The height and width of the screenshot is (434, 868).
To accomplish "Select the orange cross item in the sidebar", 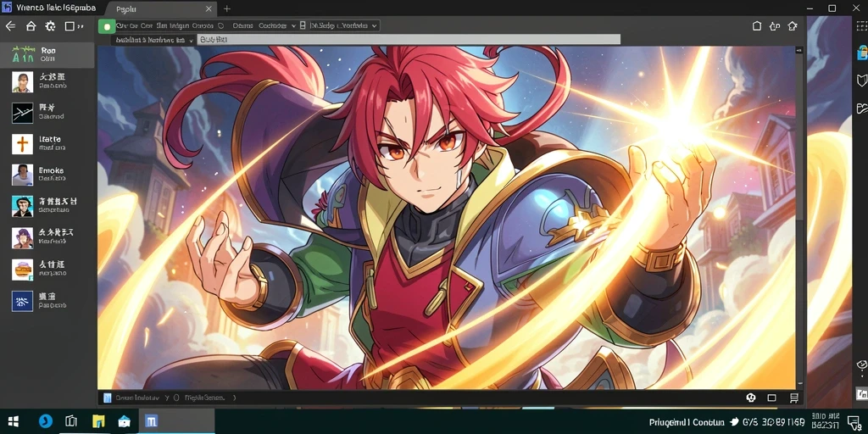I will (x=23, y=144).
